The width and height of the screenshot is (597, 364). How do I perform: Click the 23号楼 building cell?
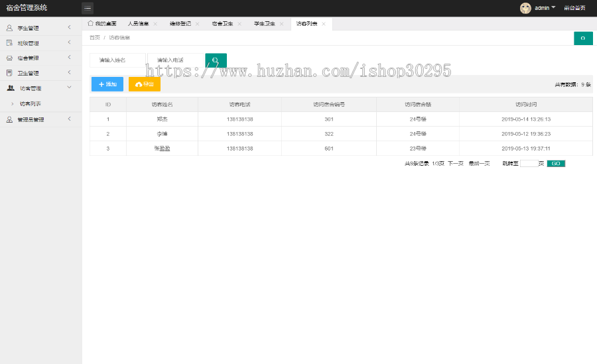418,149
